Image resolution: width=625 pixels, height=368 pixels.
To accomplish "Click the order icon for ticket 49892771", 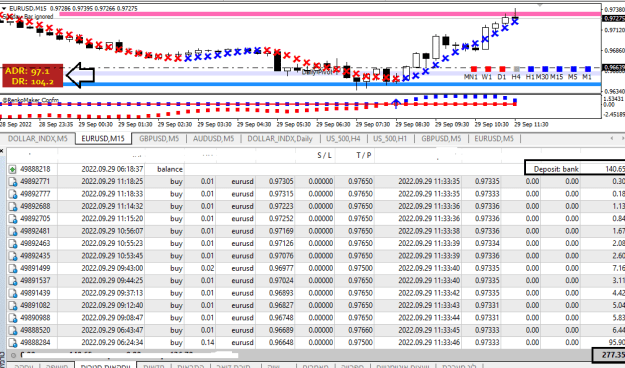I will pos(12,182).
